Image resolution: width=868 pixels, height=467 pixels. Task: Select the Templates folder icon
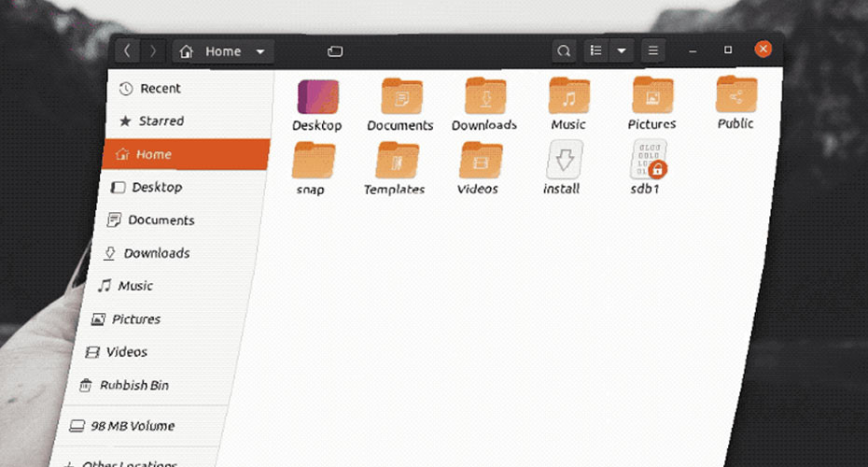click(397, 160)
